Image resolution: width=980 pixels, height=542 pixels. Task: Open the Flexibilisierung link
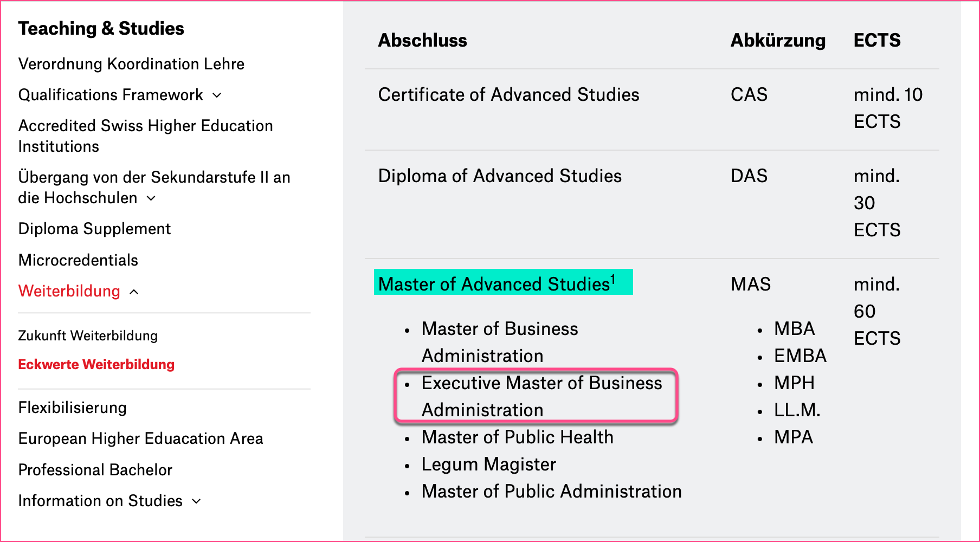pos(72,408)
